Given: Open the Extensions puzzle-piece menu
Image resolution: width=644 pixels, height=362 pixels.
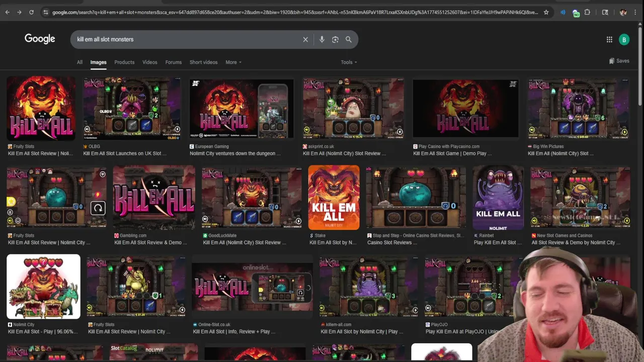Looking at the screenshot, I should click(x=587, y=12).
